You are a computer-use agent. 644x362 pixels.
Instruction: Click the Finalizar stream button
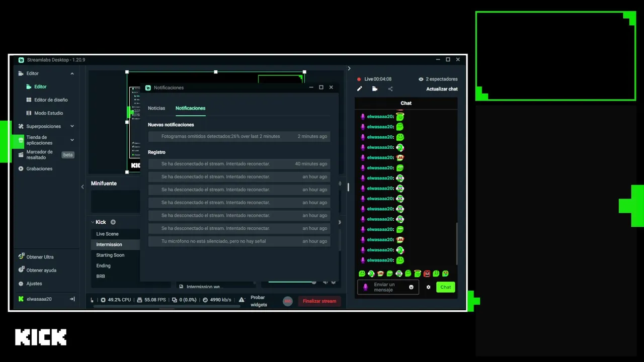click(x=319, y=301)
